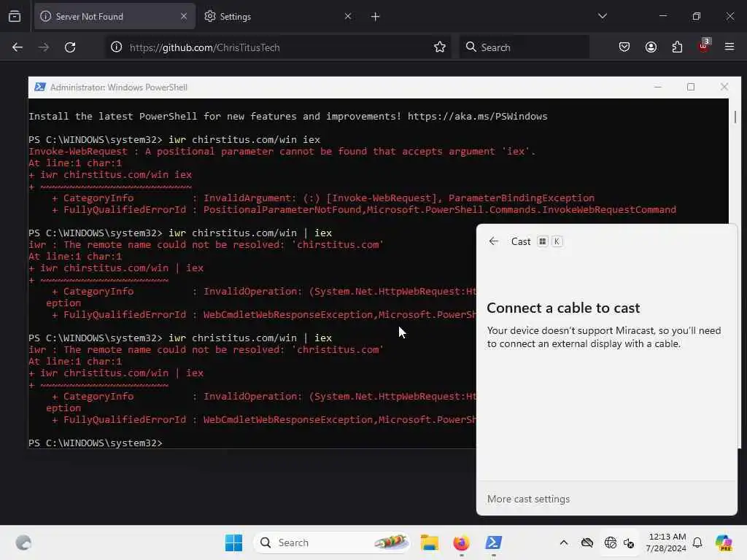The height and width of the screenshot is (560, 747).
Task: Click the search highlight image in taskbar search
Action: coord(391,542)
